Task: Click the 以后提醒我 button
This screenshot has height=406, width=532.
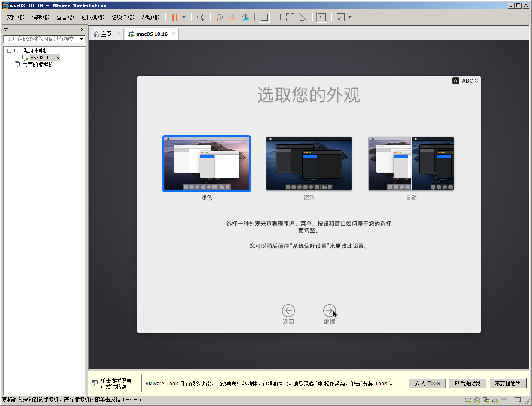Action: click(468, 383)
